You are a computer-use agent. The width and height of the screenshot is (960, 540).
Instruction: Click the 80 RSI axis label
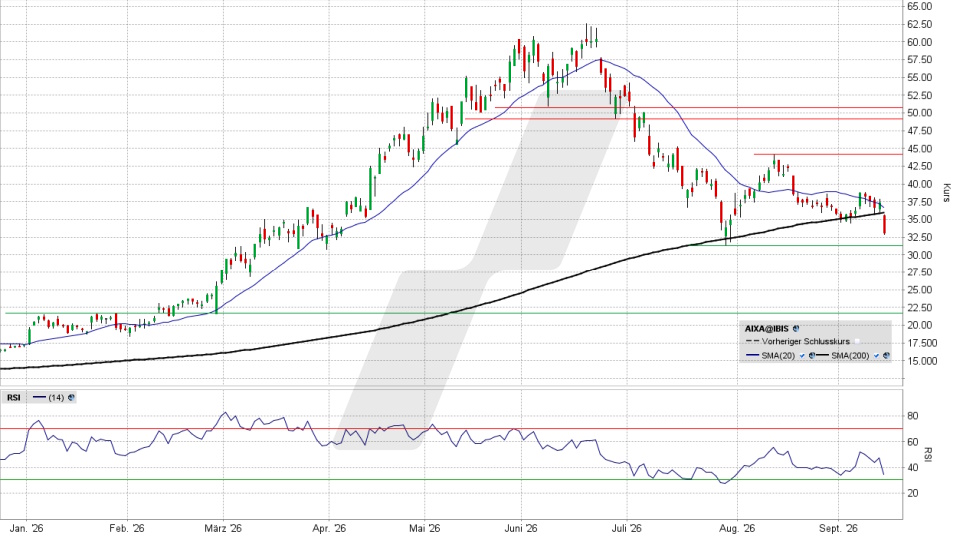point(913,416)
